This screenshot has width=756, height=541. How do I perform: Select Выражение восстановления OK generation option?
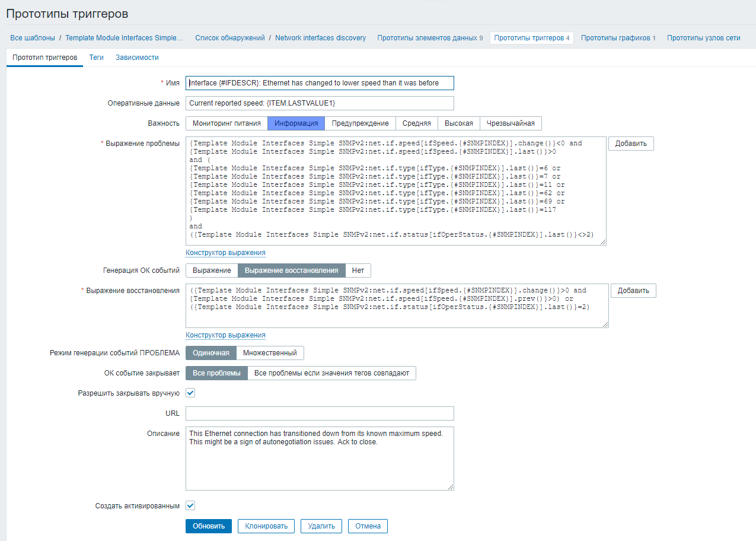tap(291, 270)
